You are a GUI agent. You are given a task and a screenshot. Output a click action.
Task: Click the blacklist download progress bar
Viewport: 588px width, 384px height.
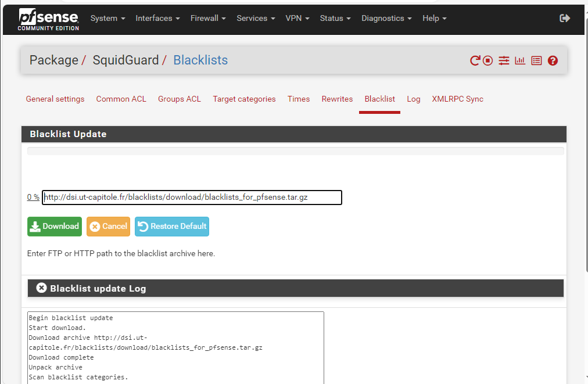[x=295, y=151]
